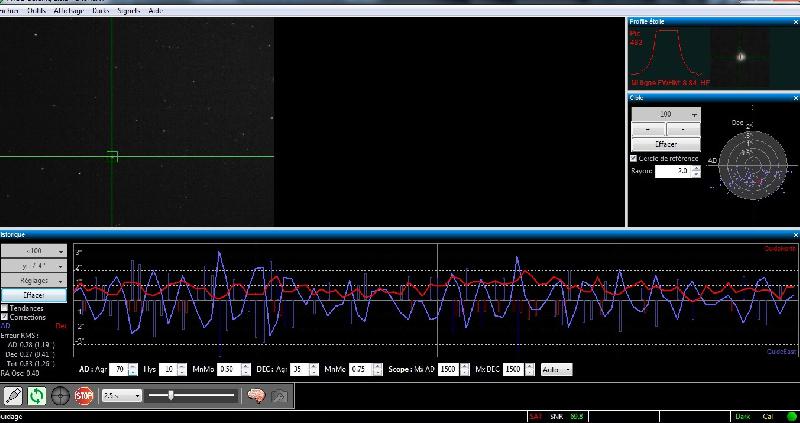Viewport: 800px width, 423px height.
Task: Click the Dec RMS error readout
Action: (x=30, y=354)
